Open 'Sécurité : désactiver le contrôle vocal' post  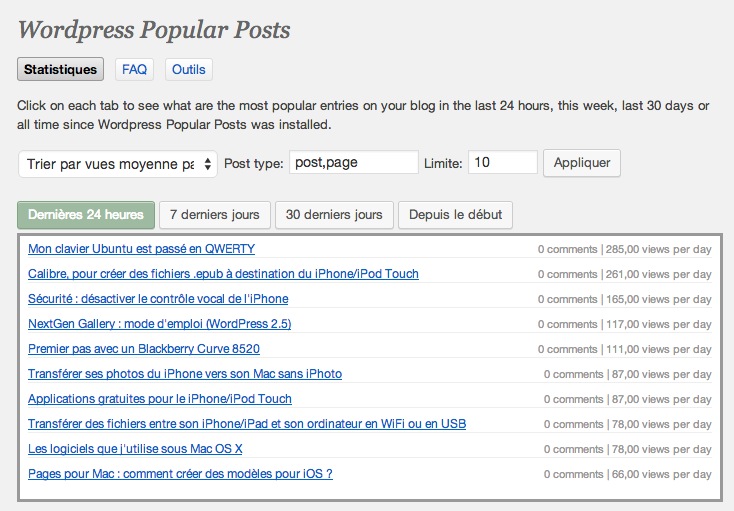pos(158,298)
